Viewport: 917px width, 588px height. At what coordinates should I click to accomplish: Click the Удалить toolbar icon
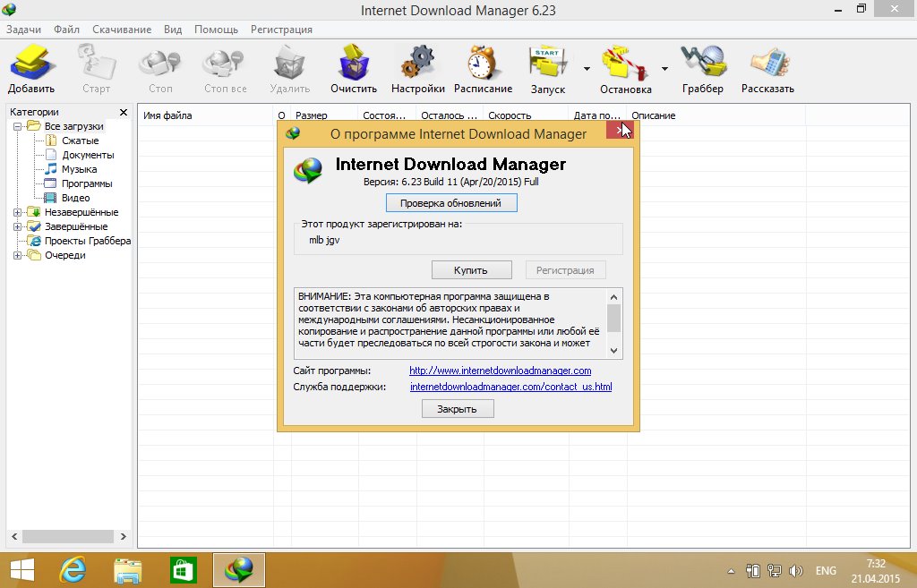289,63
